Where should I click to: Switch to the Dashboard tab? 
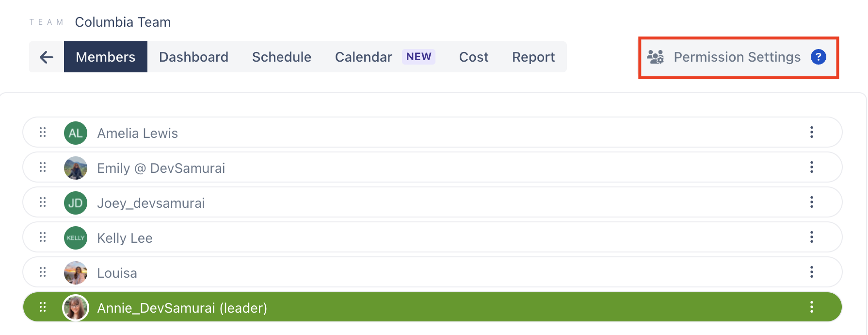click(193, 57)
